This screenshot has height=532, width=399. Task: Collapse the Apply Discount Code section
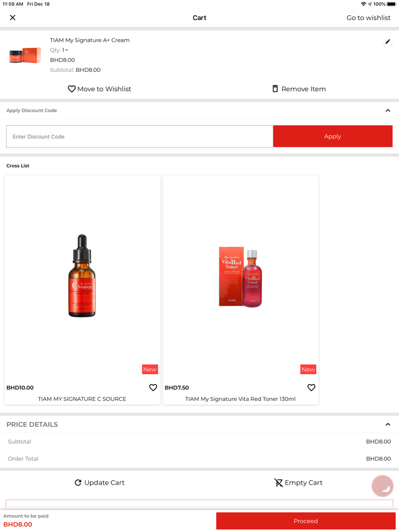pos(388,111)
